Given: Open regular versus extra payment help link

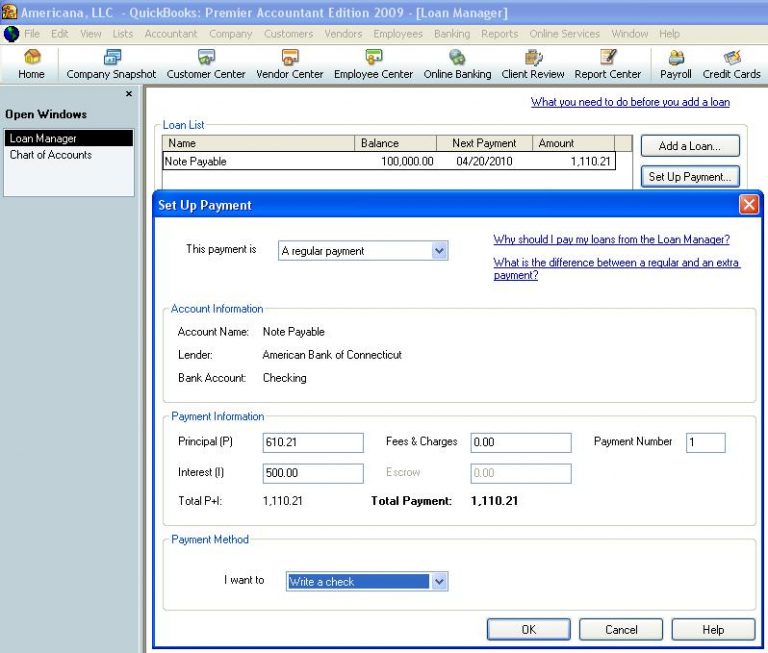Looking at the screenshot, I should pyautogui.click(x=617, y=268).
